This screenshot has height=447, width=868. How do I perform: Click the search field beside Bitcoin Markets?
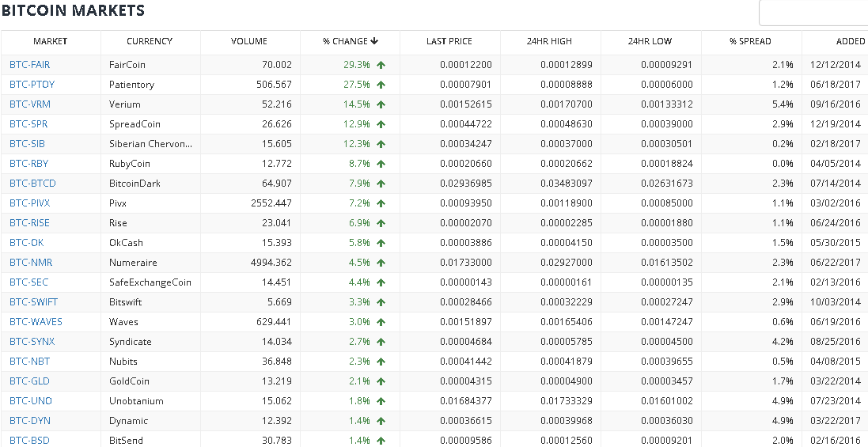point(813,13)
